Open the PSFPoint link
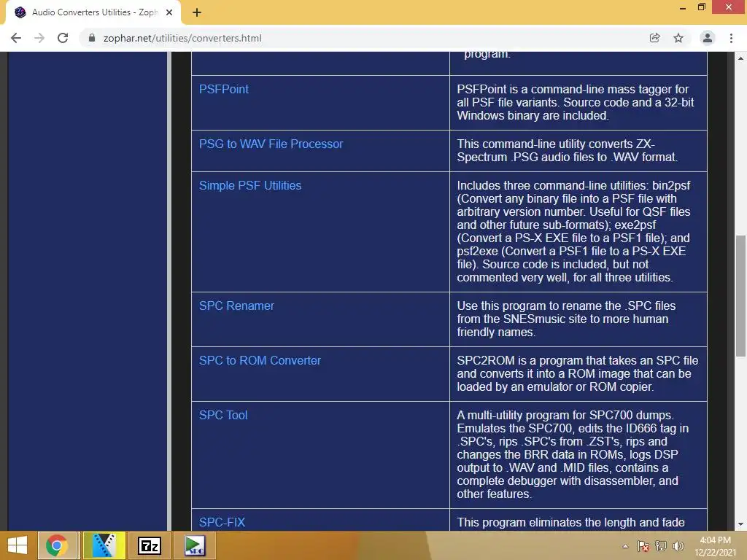Screen dimensions: 747x560 point(224,89)
